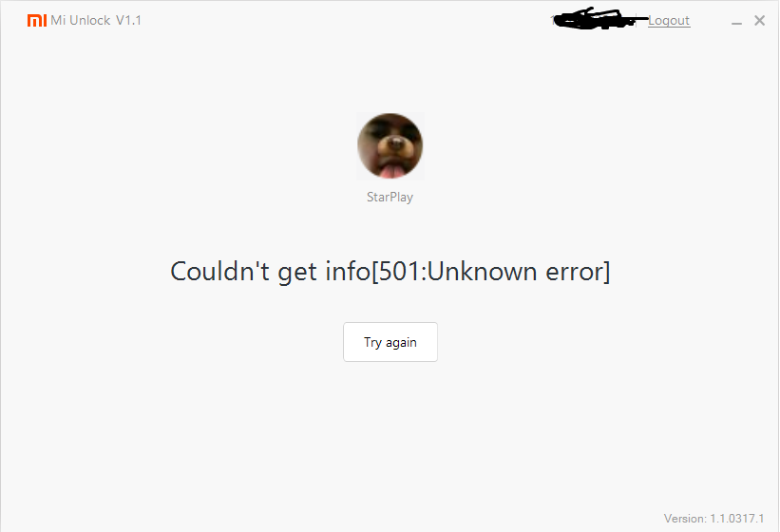Click the Mi Unlock title text

click(x=81, y=20)
